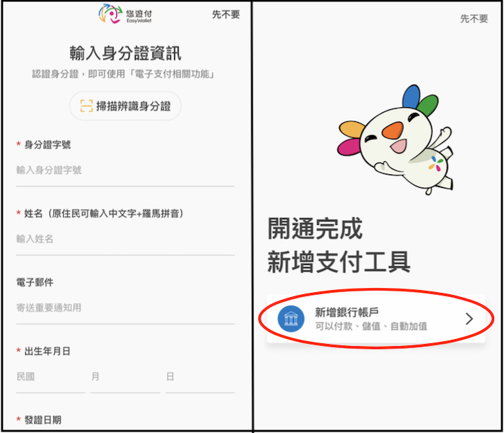Viewport: 504px width, 433px height.
Task: Open the 月 month field
Action: [x=125, y=377]
